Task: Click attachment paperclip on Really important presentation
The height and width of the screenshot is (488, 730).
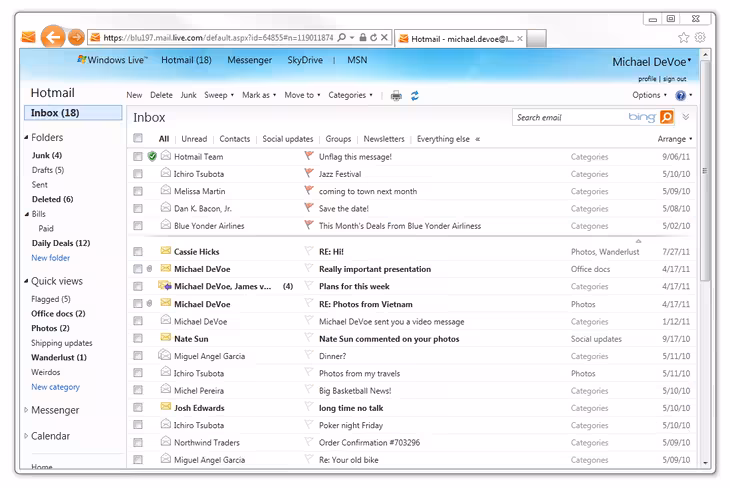Action: pos(149,269)
